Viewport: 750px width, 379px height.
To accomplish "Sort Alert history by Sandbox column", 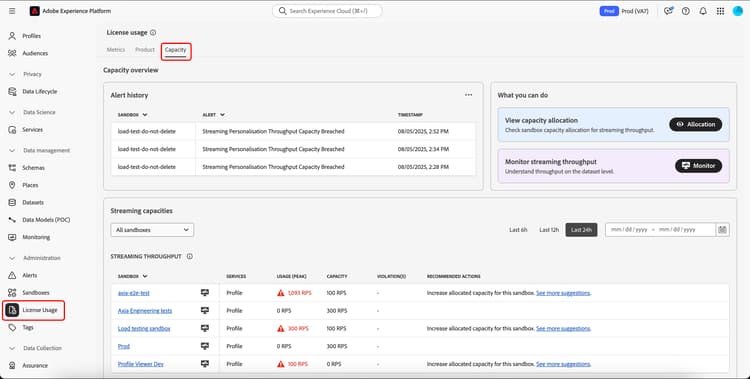I will (132, 115).
